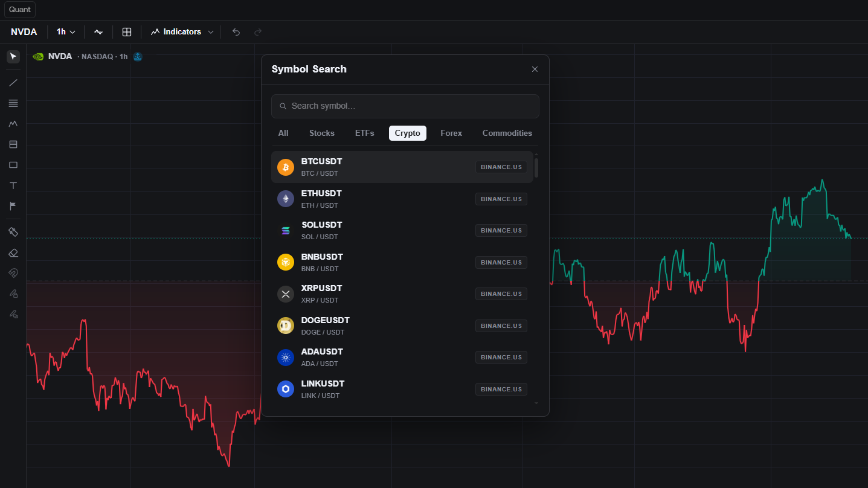Click the hide-drawings pencil icon

pyautogui.click(x=13, y=314)
